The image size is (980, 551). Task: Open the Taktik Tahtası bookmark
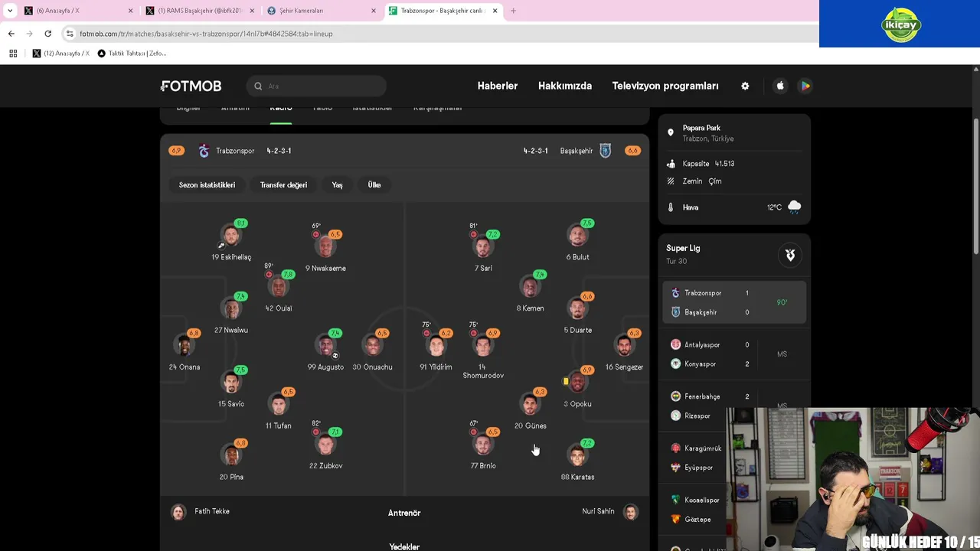[x=132, y=54]
